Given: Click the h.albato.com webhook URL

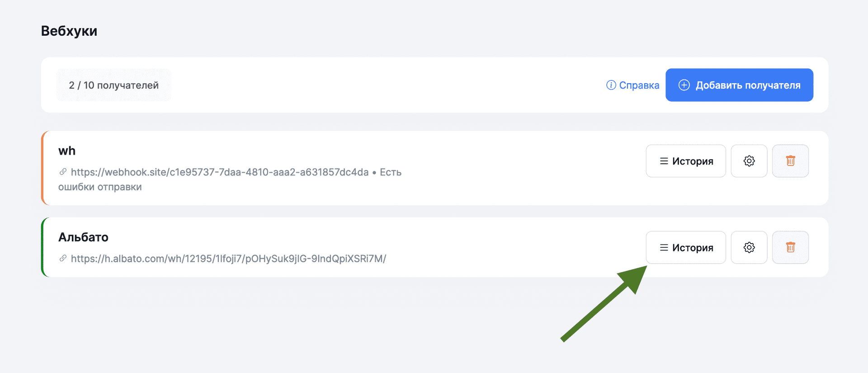Looking at the screenshot, I should [x=228, y=259].
